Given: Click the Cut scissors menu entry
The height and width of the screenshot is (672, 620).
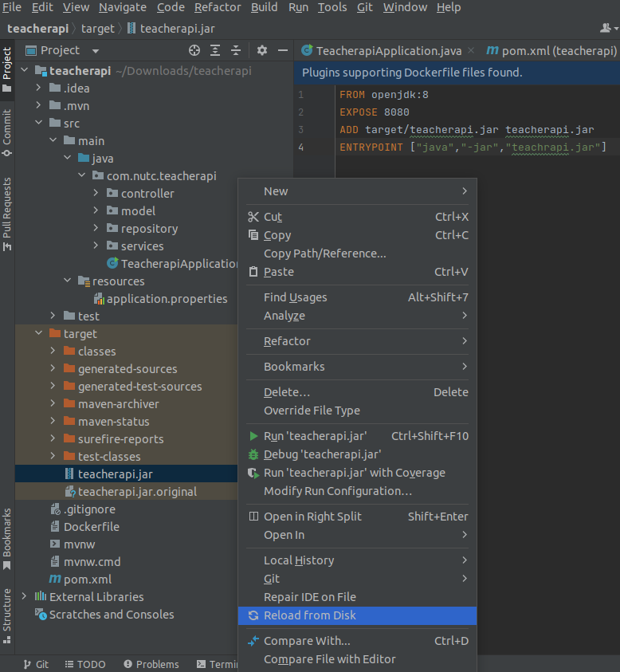Looking at the screenshot, I should (357, 217).
